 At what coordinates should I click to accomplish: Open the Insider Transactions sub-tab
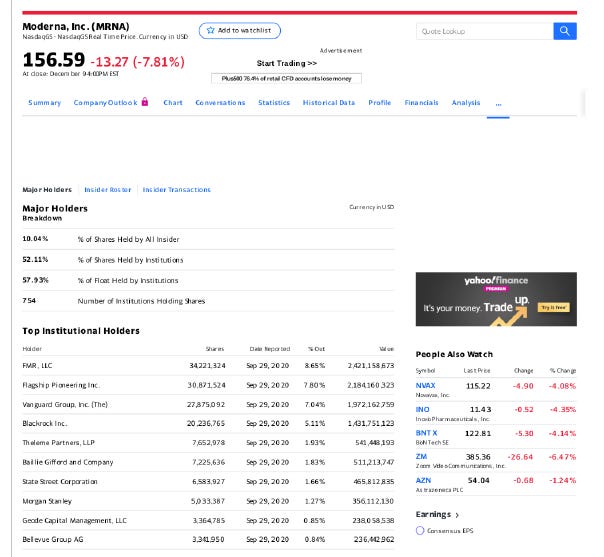tap(177, 190)
